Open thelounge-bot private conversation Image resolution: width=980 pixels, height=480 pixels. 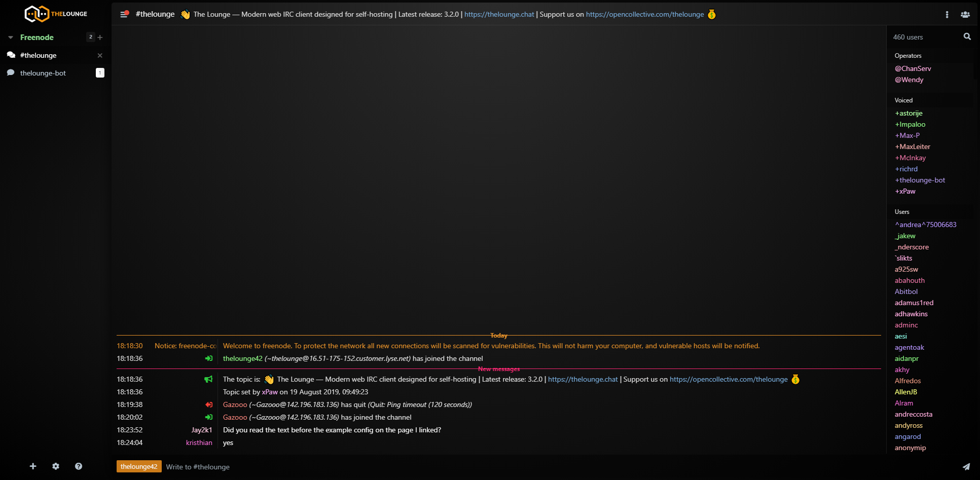tap(43, 73)
